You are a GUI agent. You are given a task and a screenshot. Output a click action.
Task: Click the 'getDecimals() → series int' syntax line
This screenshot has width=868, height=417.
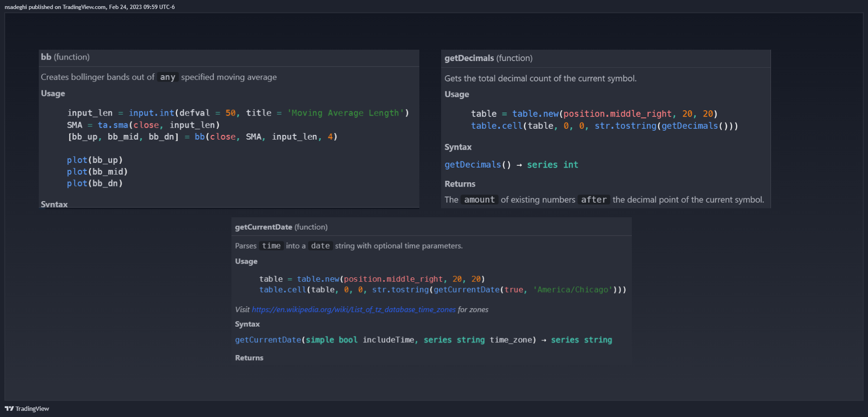pos(511,165)
